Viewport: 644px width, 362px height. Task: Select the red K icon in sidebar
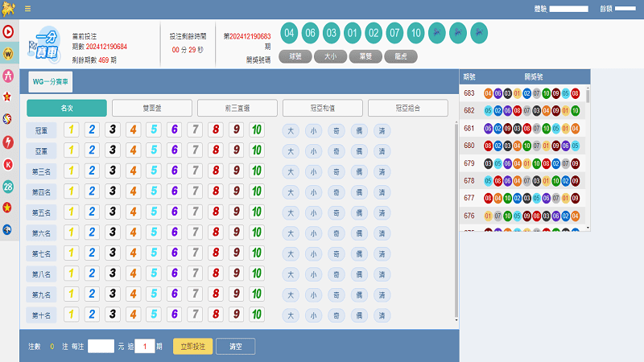tap(8, 164)
